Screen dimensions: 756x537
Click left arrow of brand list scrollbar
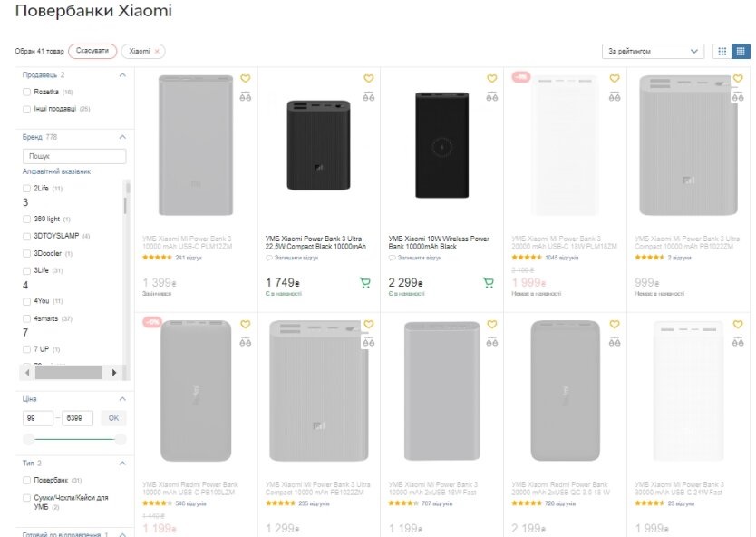click(27, 373)
